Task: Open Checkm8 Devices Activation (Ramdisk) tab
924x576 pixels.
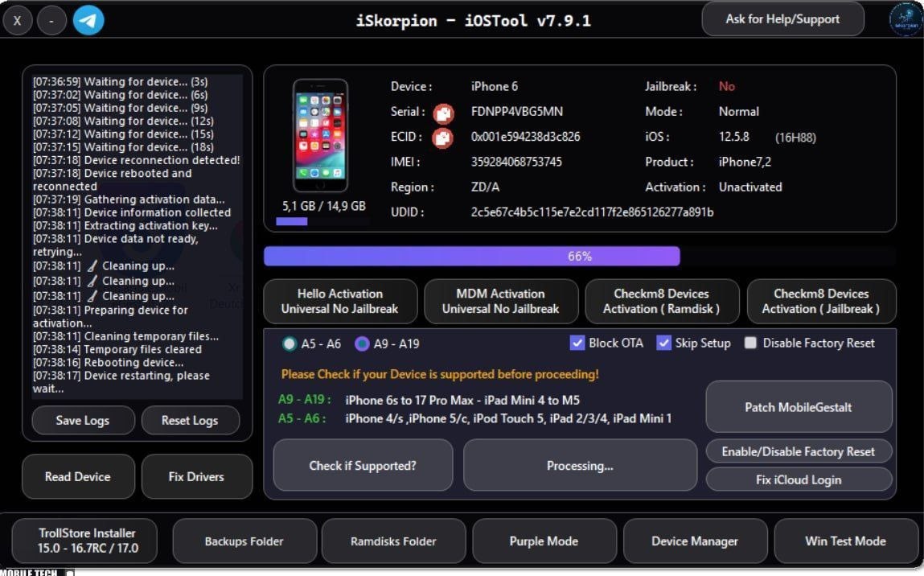Action: (662, 301)
